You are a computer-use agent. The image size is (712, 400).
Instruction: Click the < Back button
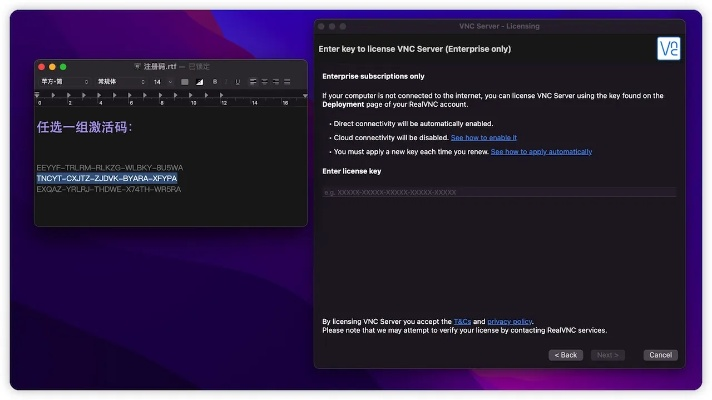[x=566, y=355]
